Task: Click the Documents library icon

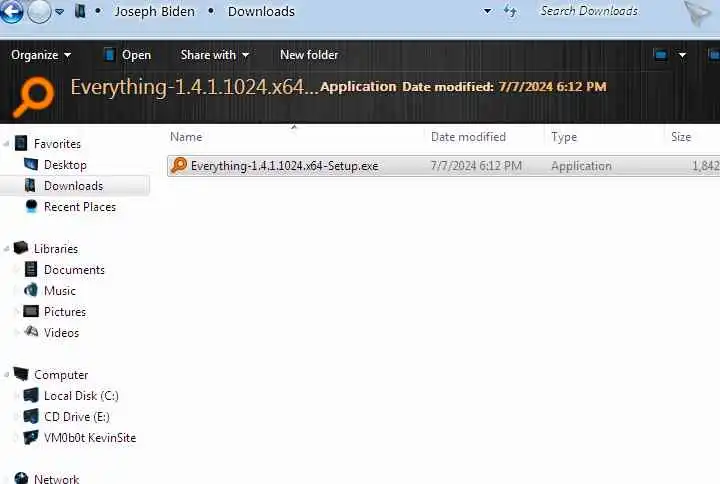Action: (31, 269)
